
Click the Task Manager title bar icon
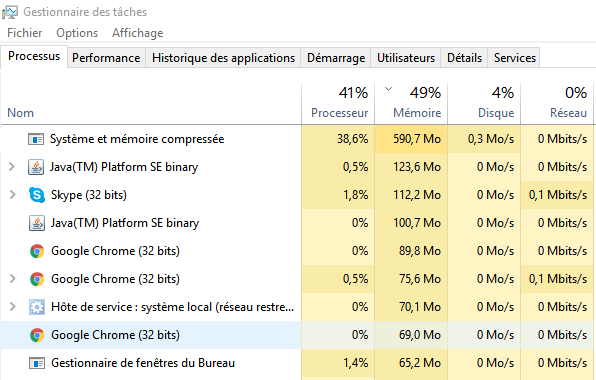pyautogui.click(x=10, y=12)
